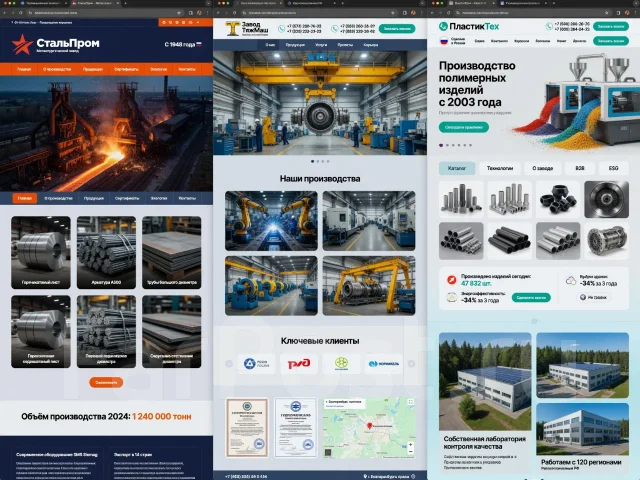Open side panel in ТяжМаш browser window
The width and height of the screenshot is (640, 480).
[x=404, y=13]
